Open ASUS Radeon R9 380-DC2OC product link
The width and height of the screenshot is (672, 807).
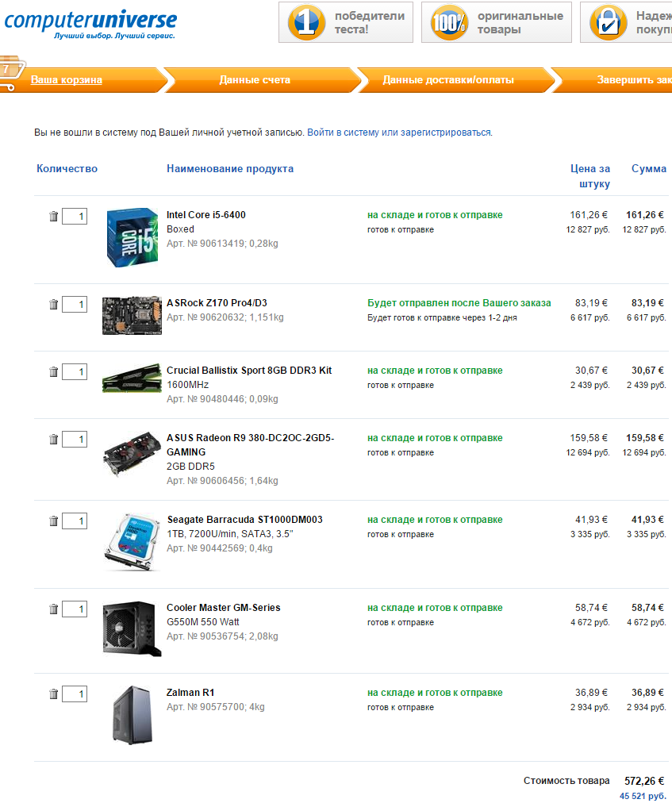click(250, 444)
